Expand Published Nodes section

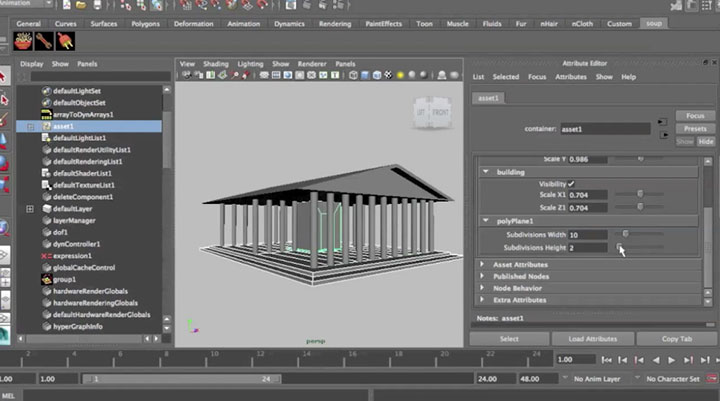tap(482, 276)
